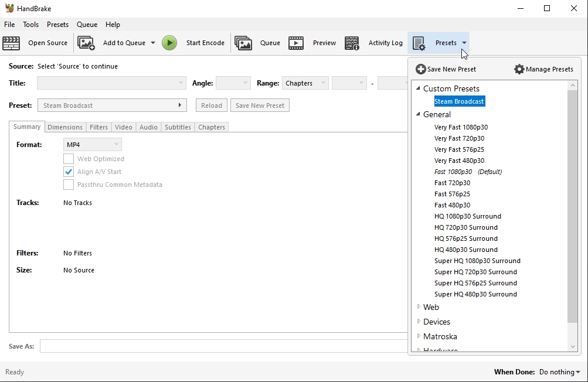Uncheck the Align A/V Start checkbox

(x=68, y=172)
